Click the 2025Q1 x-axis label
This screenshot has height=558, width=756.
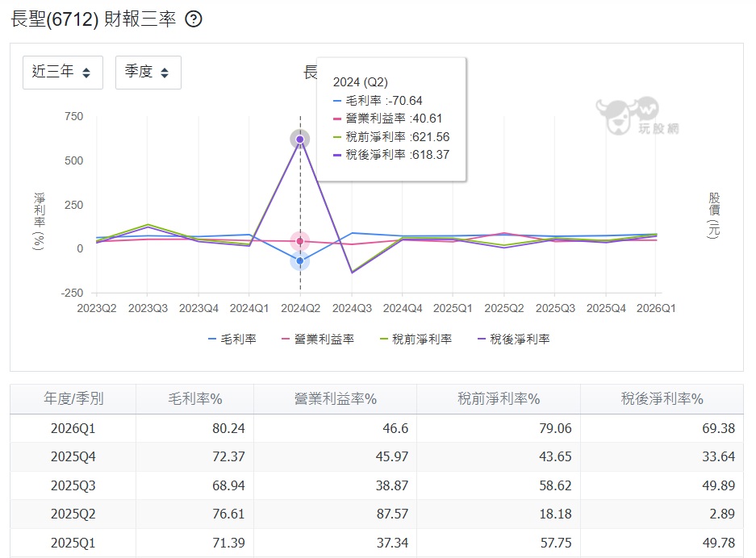pos(453,308)
